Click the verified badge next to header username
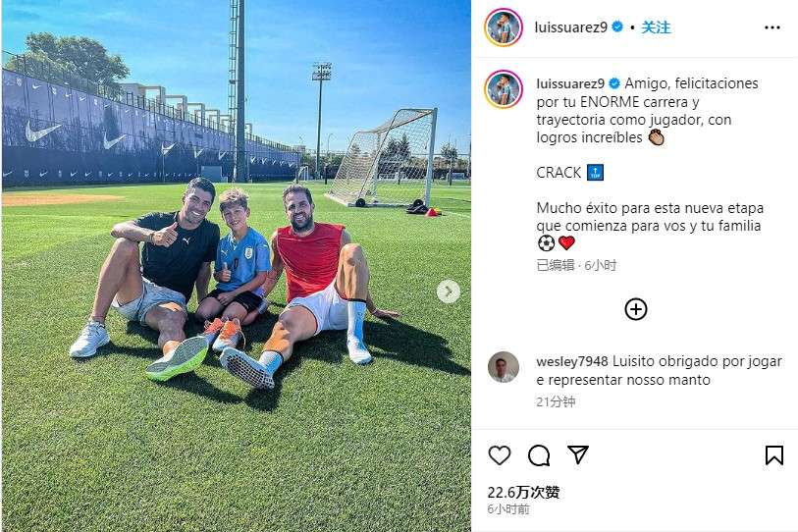This screenshot has width=798, height=532. tap(617, 27)
